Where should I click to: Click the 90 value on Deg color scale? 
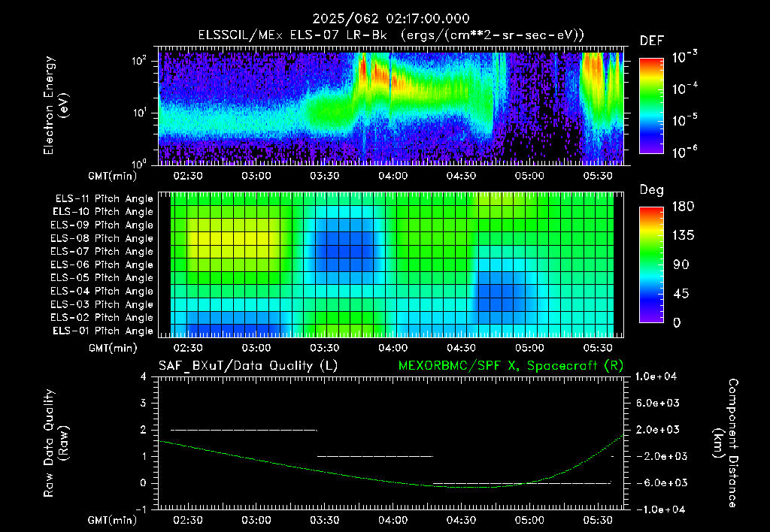pos(681,265)
